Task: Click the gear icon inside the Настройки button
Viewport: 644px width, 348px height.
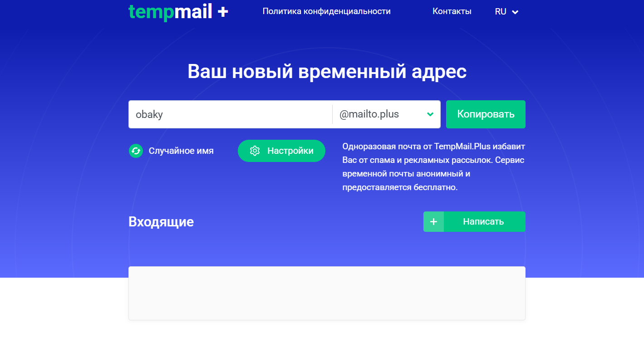Action: [255, 151]
